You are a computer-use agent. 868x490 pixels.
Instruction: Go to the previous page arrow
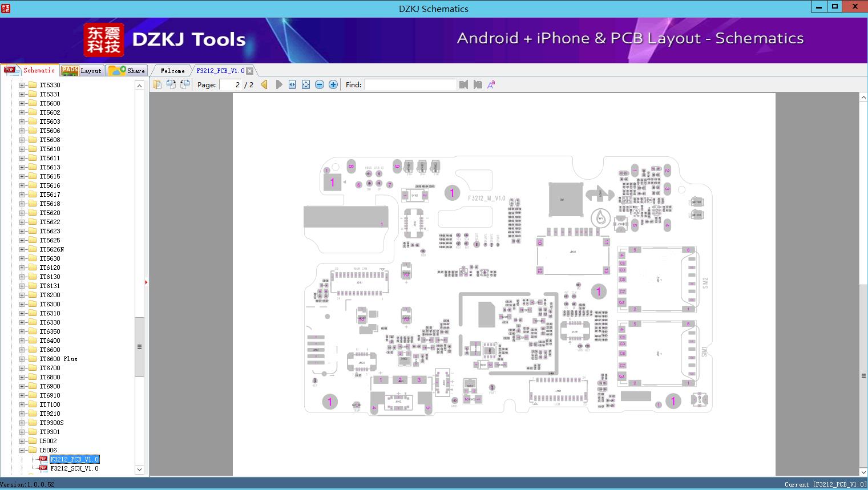pyautogui.click(x=264, y=84)
